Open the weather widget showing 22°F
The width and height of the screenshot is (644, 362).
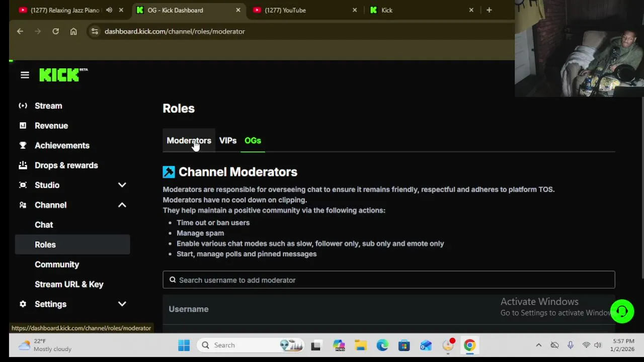point(45,345)
